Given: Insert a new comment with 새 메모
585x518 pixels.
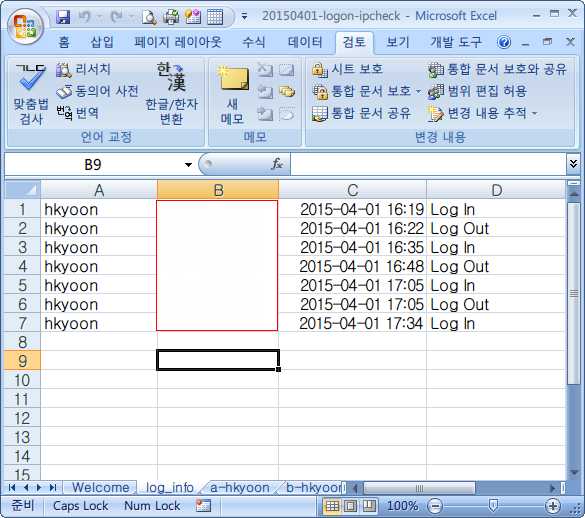Looking at the screenshot, I should pyautogui.click(x=233, y=94).
